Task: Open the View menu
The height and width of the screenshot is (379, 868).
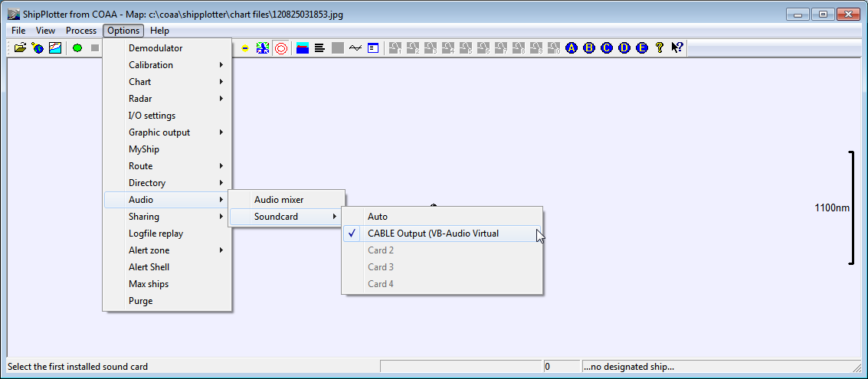Action: click(x=45, y=31)
